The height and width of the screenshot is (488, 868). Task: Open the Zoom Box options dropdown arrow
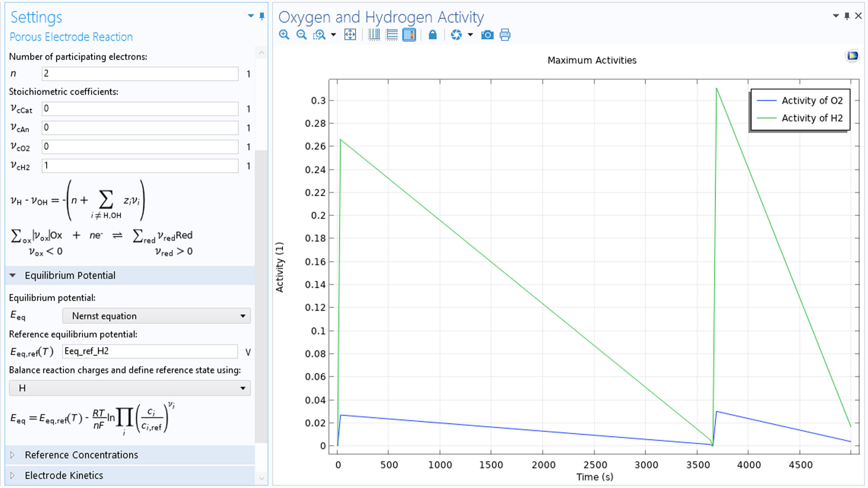point(334,35)
